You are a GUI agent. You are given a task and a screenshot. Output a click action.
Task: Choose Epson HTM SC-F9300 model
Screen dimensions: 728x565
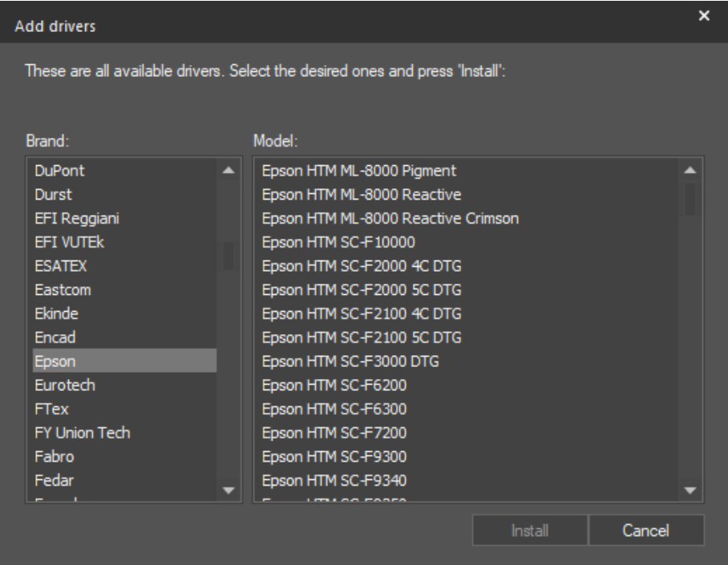(x=469, y=456)
